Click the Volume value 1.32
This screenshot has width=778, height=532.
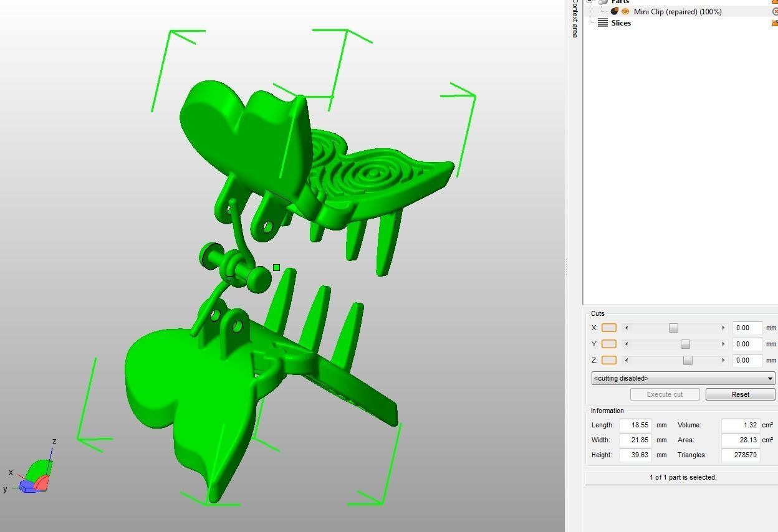pos(741,425)
